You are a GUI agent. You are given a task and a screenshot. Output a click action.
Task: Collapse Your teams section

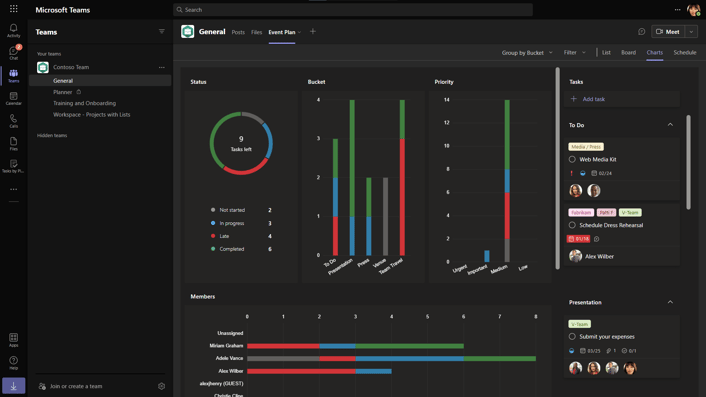pos(49,54)
